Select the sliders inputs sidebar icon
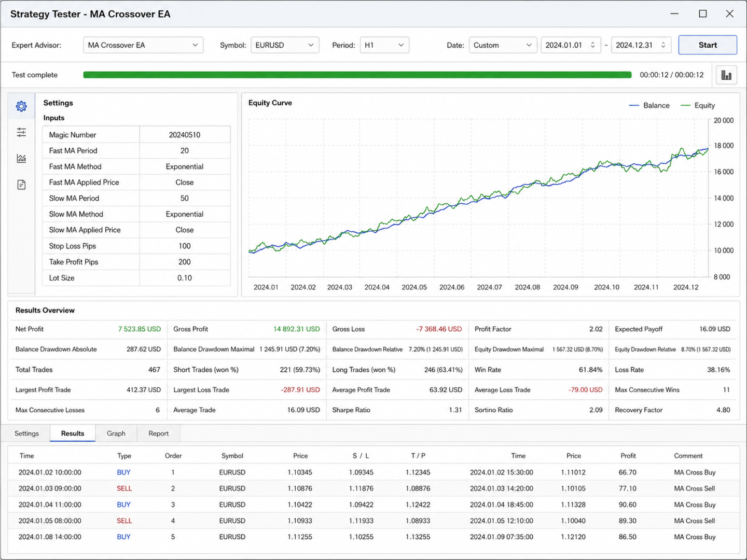Viewport: 747px width, 560px height. pyautogui.click(x=21, y=132)
